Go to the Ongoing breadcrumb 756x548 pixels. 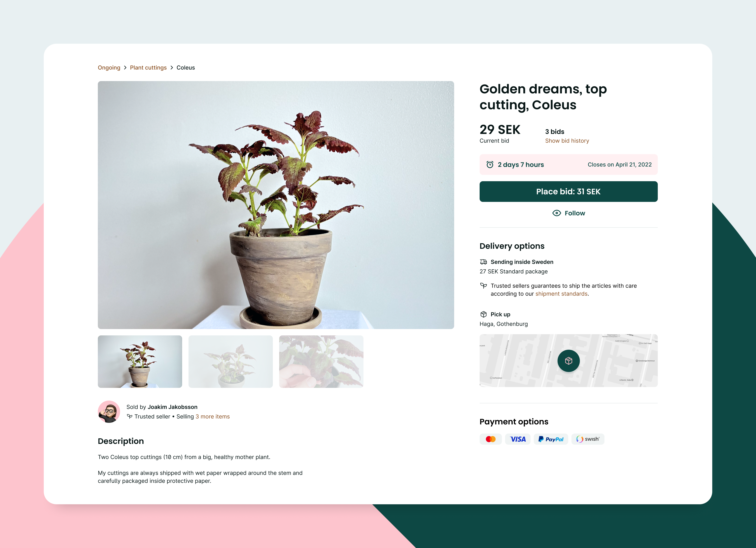(109, 68)
